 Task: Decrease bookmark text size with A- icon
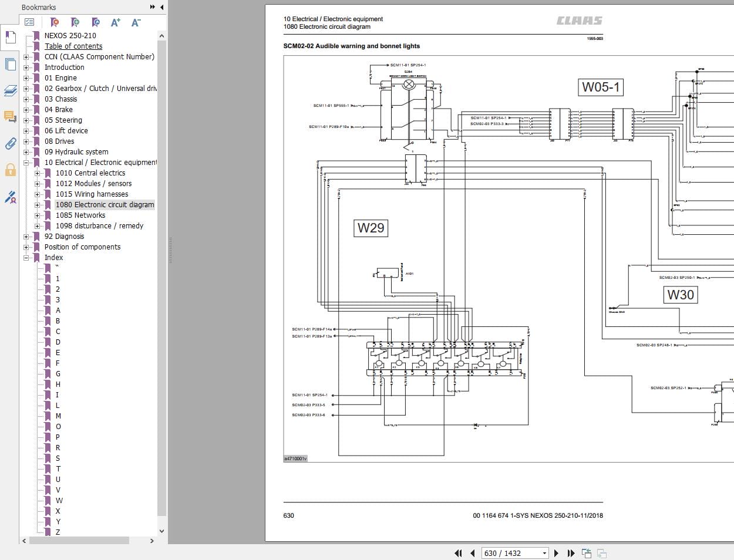(x=136, y=22)
